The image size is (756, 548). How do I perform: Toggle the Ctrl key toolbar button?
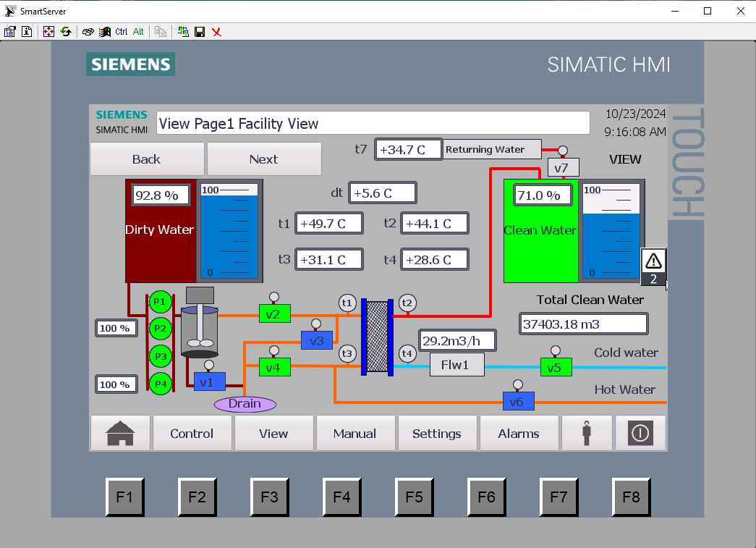tap(122, 32)
